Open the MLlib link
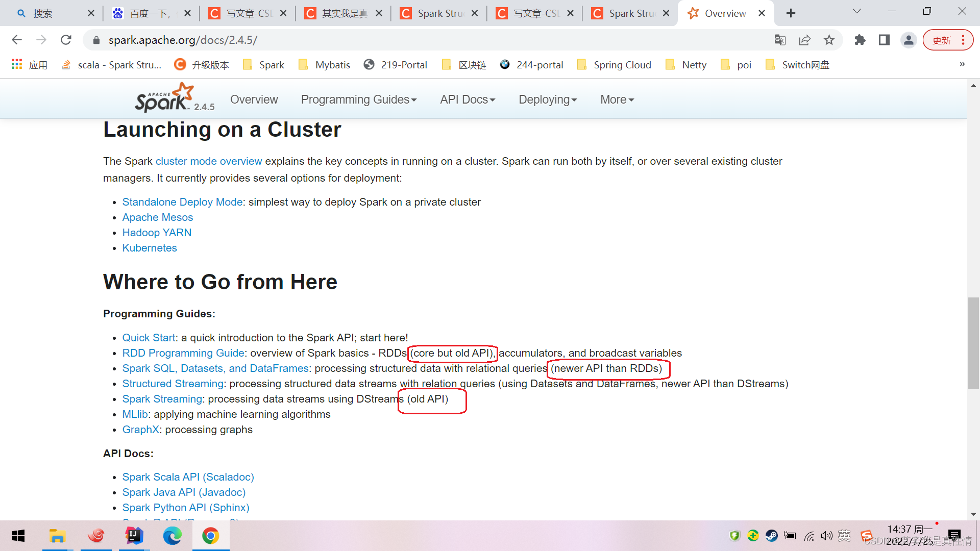The width and height of the screenshot is (980, 551). (x=135, y=414)
